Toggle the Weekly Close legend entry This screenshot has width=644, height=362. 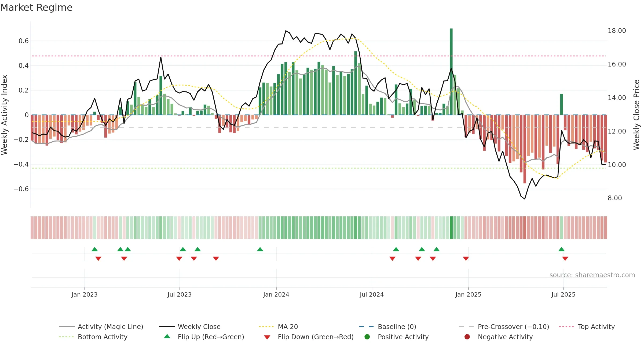(190, 327)
